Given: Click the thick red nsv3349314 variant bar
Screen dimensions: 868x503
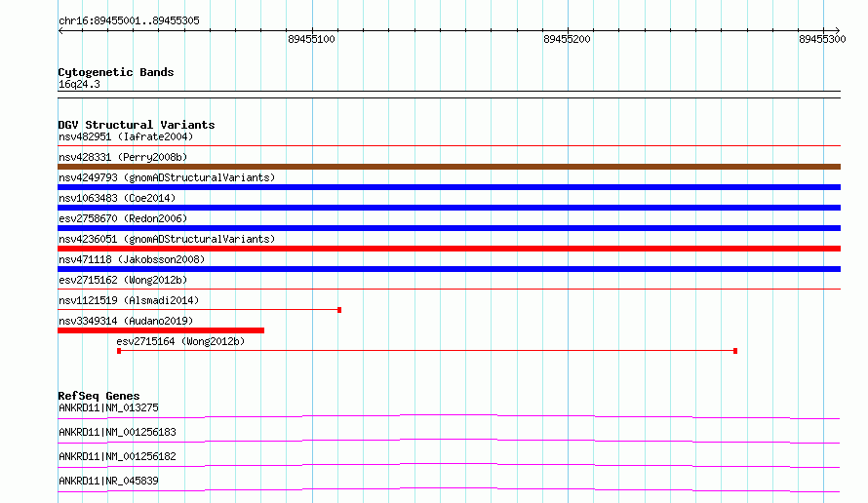Looking at the screenshot, I should 161,330.
